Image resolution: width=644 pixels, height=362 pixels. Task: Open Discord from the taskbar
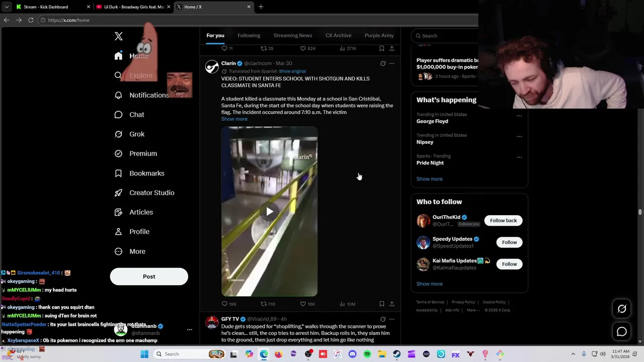352,354
